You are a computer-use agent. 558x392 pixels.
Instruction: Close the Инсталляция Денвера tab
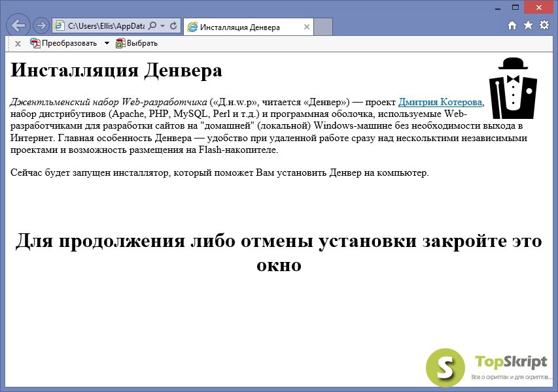[306, 27]
